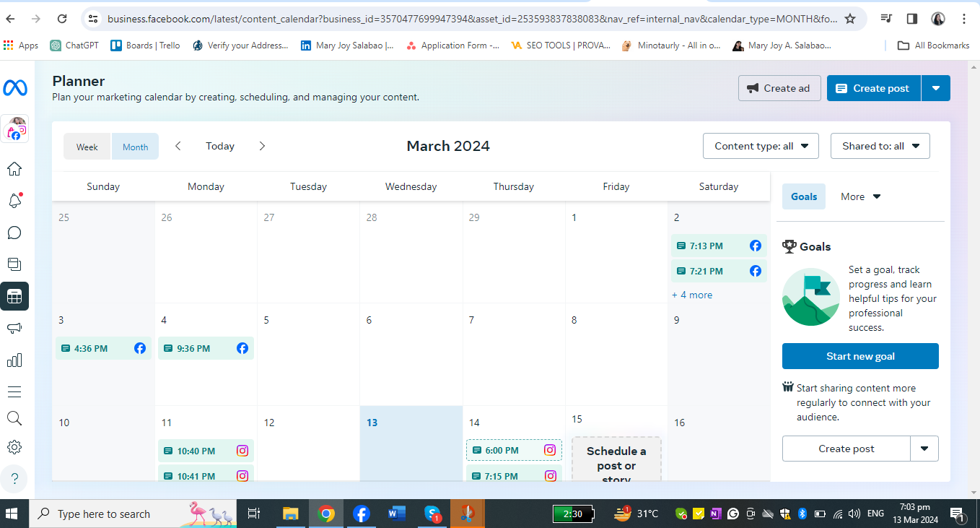This screenshot has height=528, width=980.
Task: Expand the Content type: all dropdown
Action: point(761,146)
